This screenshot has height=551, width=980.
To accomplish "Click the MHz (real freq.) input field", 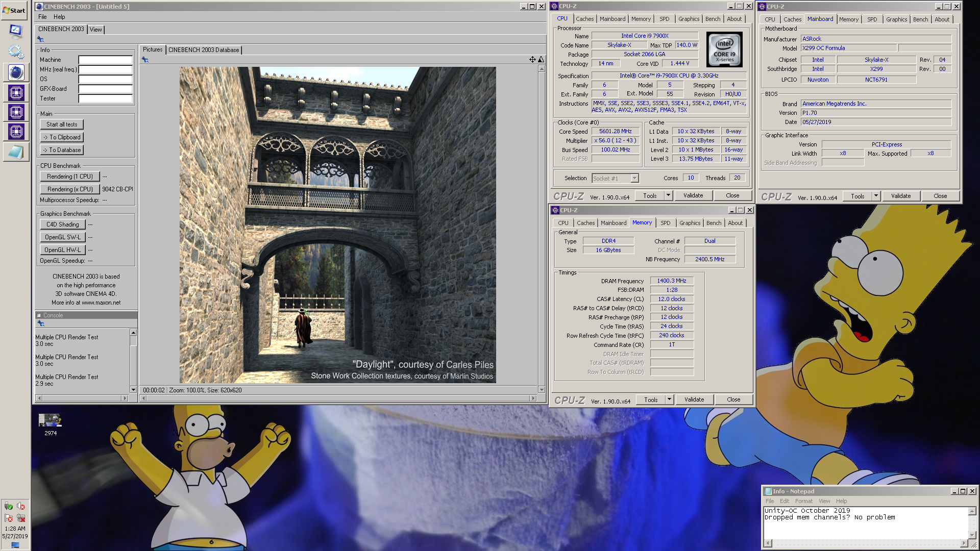I will 105,69.
